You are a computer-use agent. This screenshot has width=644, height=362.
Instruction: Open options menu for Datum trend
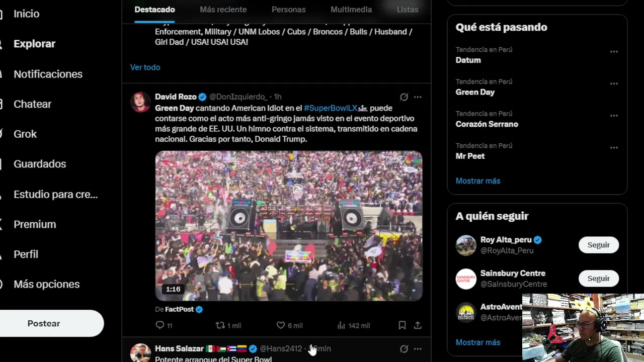(x=614, y=52)
